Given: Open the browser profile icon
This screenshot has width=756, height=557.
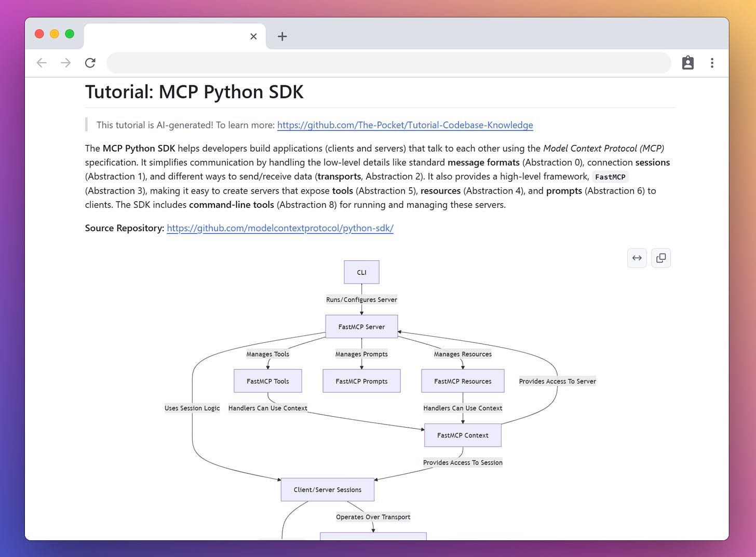Looking at the screenshot, I should [687, 62].
